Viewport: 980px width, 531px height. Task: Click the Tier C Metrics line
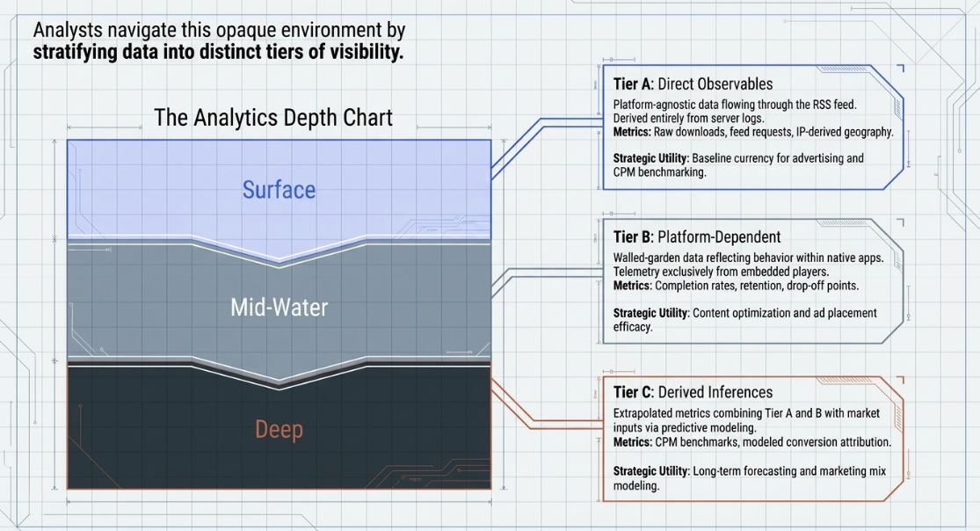point(751,442)
